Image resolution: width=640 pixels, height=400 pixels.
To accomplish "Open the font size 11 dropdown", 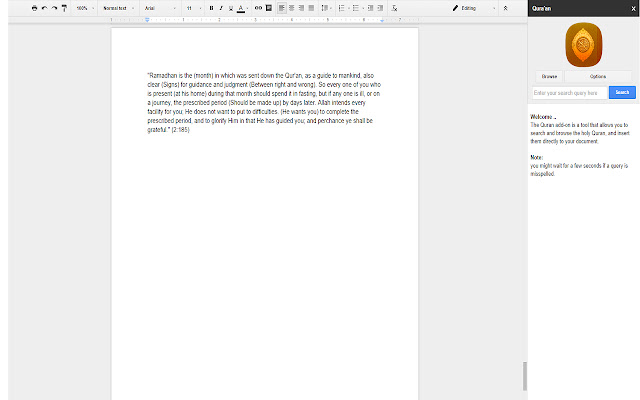I will [194, 8].
